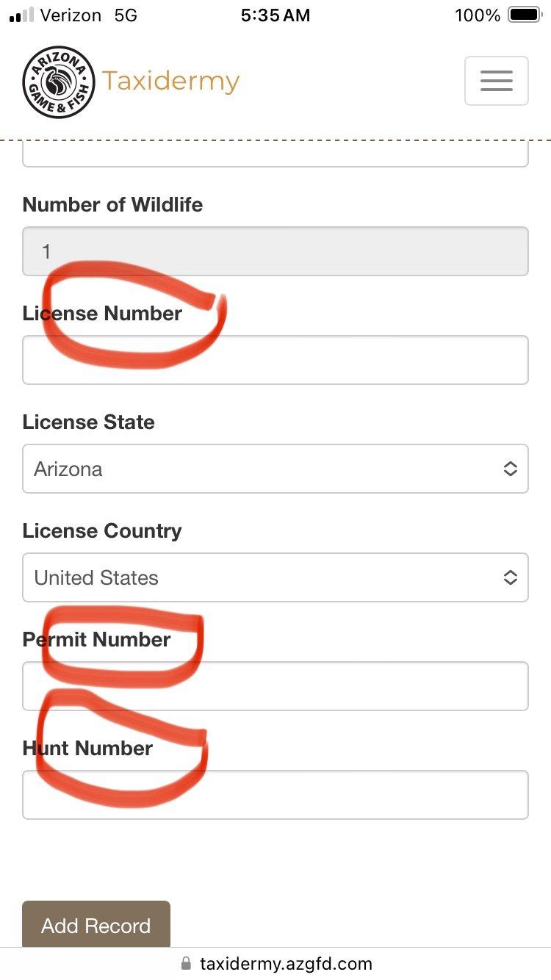Tap the Arizona Game & Fish logo

(59, 82)
